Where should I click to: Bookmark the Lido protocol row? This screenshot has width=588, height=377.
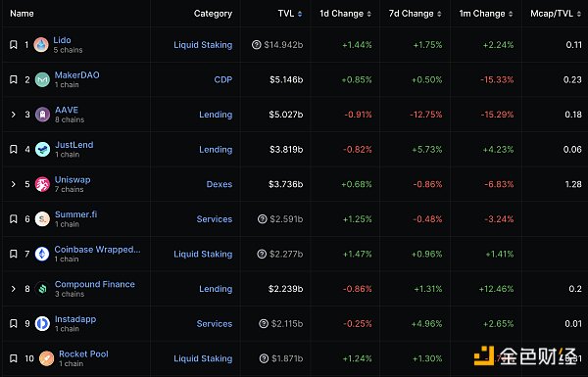pos(14,45)
